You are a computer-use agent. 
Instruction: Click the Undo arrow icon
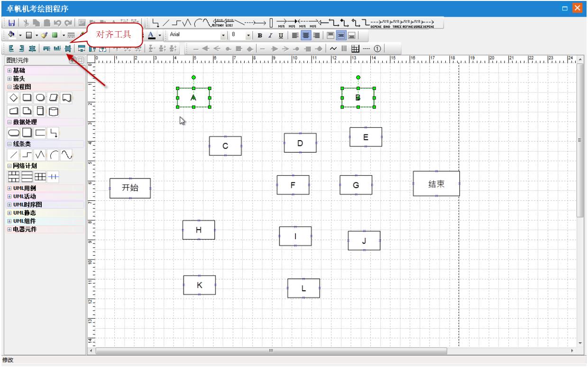[x=57, y=23]
